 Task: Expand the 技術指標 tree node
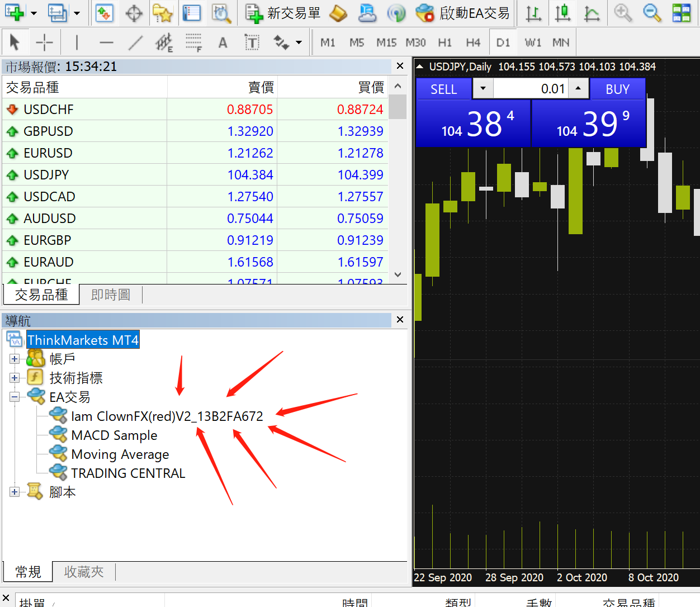[15, 378]
